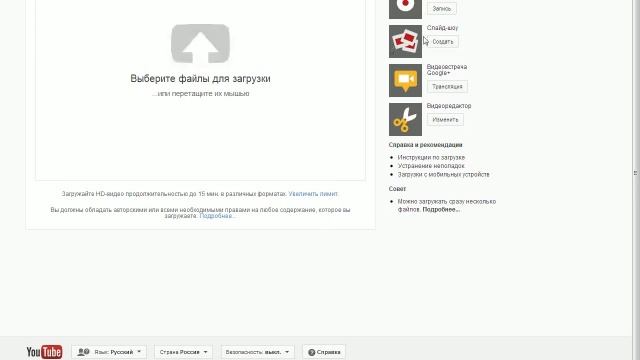Click the page vertical scrollbar
The width and height of the screenshot is (640, 360).
click(636, 173)
